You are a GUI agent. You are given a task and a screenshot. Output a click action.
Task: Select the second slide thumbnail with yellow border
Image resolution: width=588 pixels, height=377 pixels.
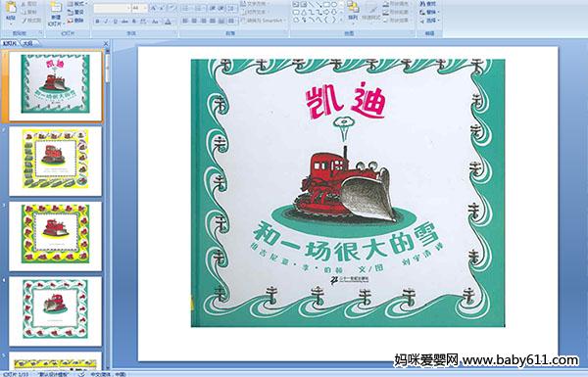click(x=55, y=161)
